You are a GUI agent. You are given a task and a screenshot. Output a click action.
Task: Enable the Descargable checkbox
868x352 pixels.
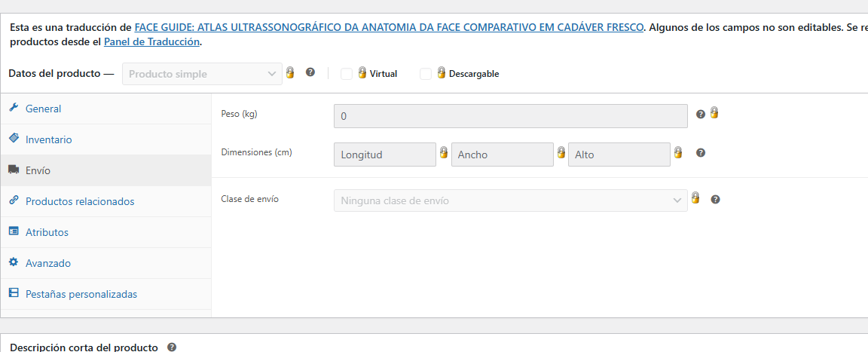point(426,74)
